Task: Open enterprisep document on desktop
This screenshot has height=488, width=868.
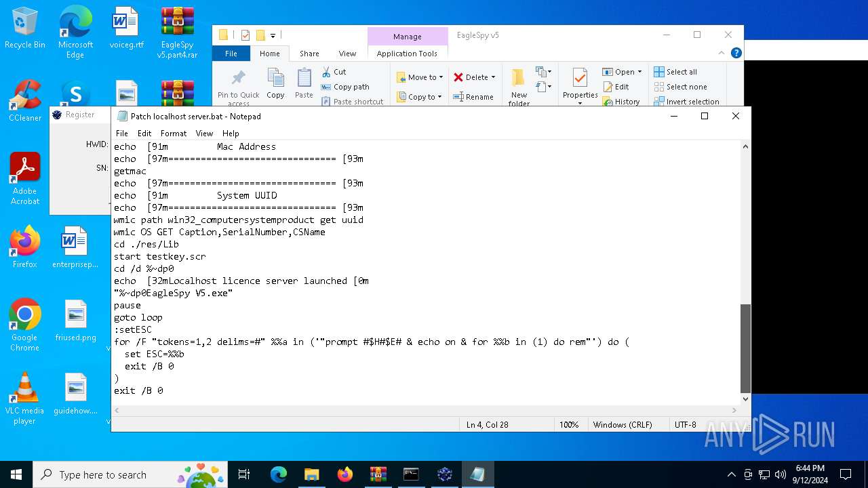Action: (x=75, y=247)
